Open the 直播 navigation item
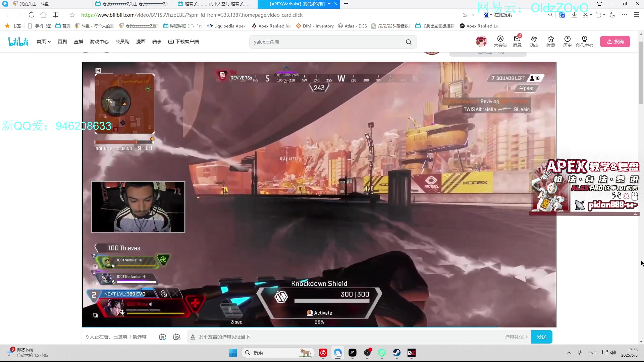This screenshot has width=644, height=362. point(78,42)
